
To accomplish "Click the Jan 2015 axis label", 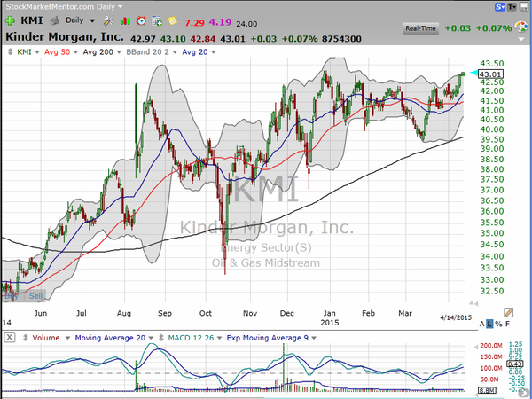I will coord(330,317).
